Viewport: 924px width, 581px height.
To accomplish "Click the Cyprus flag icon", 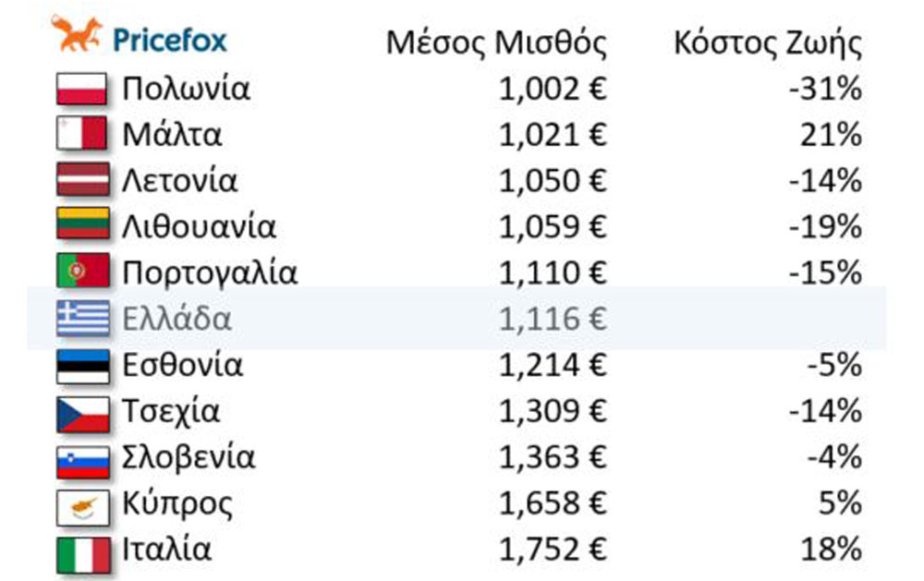I will pos(83,505).
